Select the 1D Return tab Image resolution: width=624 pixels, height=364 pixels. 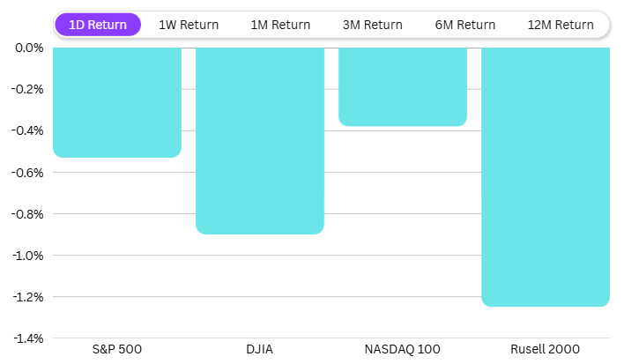pos(98,25)
